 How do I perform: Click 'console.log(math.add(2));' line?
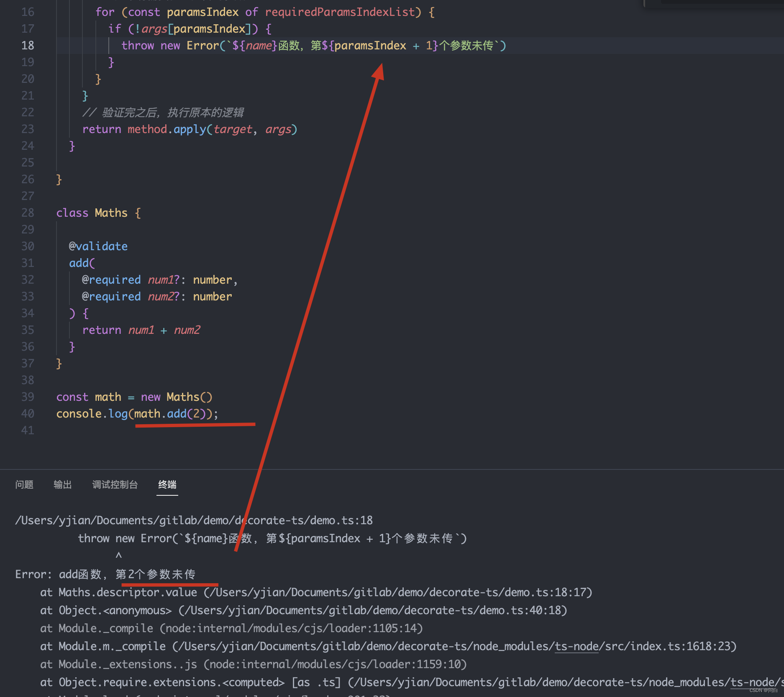137,413
